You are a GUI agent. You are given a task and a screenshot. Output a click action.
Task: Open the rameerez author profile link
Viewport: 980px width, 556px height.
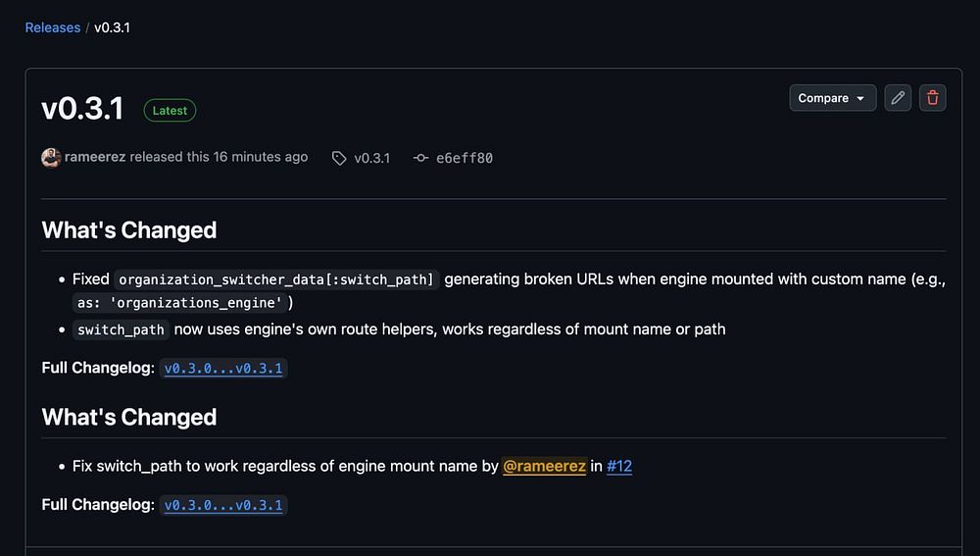[x=95, y=157]
